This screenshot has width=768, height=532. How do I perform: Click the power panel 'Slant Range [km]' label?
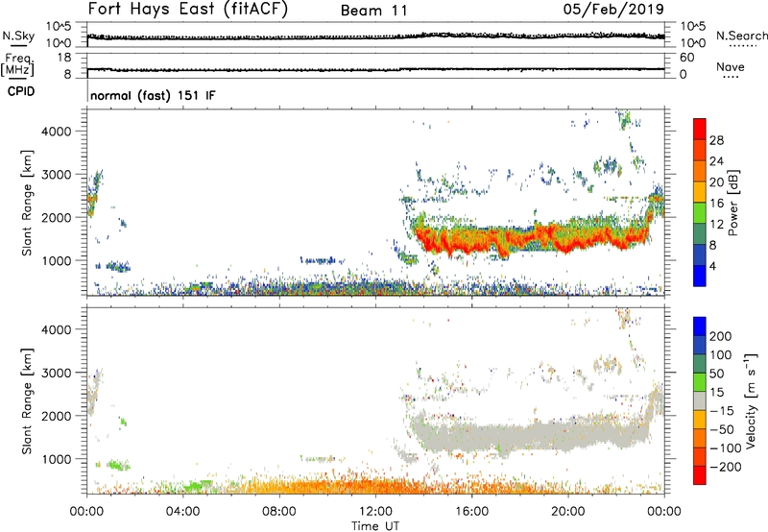[x=27, y=203]
